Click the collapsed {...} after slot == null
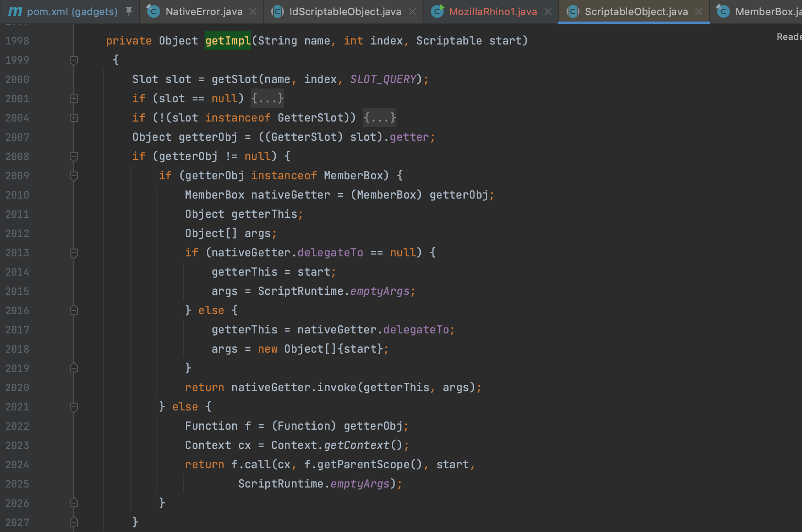This screenshot has height=532, width=802. click(x=267, y=99)
